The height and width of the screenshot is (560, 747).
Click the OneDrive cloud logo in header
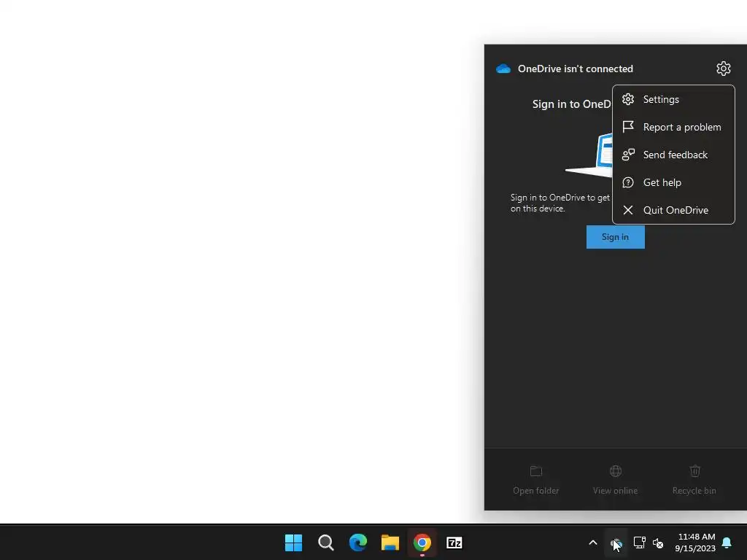[x=503, y=69]
